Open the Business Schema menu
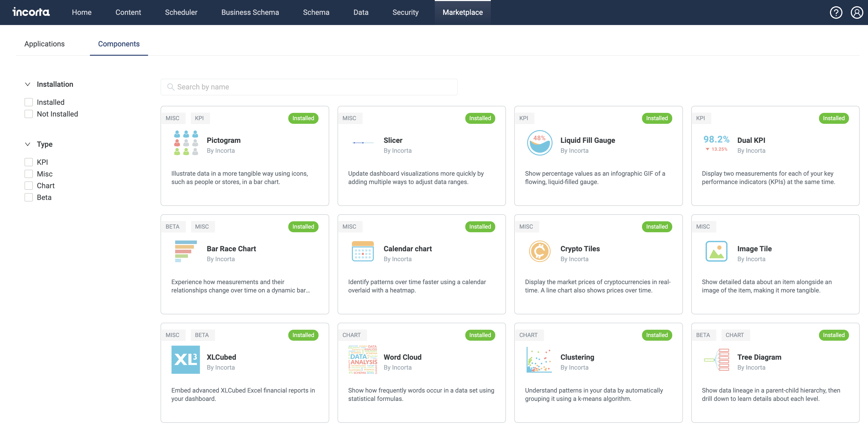This screenshot has width=868, height=428. pos(250,13)
